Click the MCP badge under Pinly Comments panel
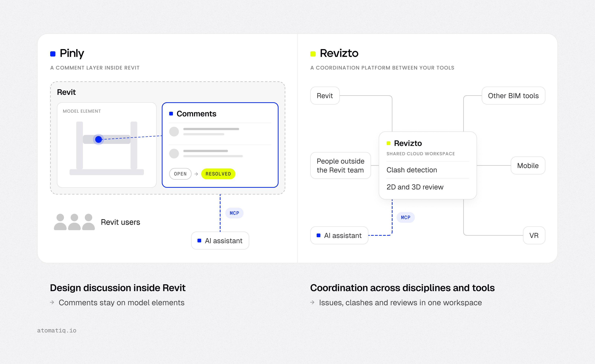The width and height of the screenshot is (595, 364). [x=234, y=213]
